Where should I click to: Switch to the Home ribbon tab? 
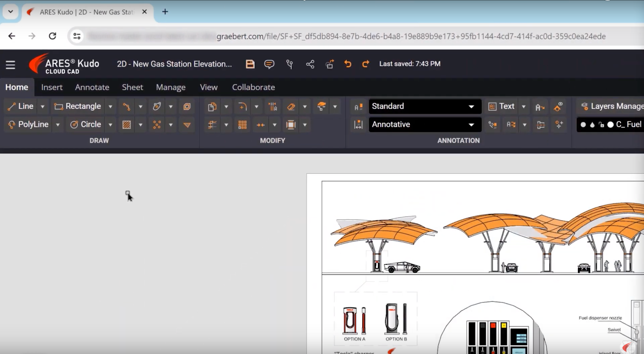click(17, 87)
